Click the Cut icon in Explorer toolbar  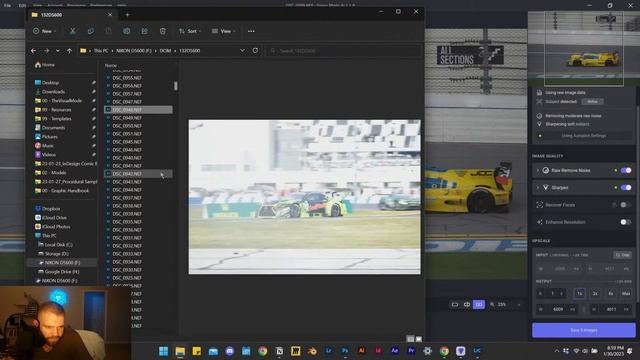coord(72,31)
